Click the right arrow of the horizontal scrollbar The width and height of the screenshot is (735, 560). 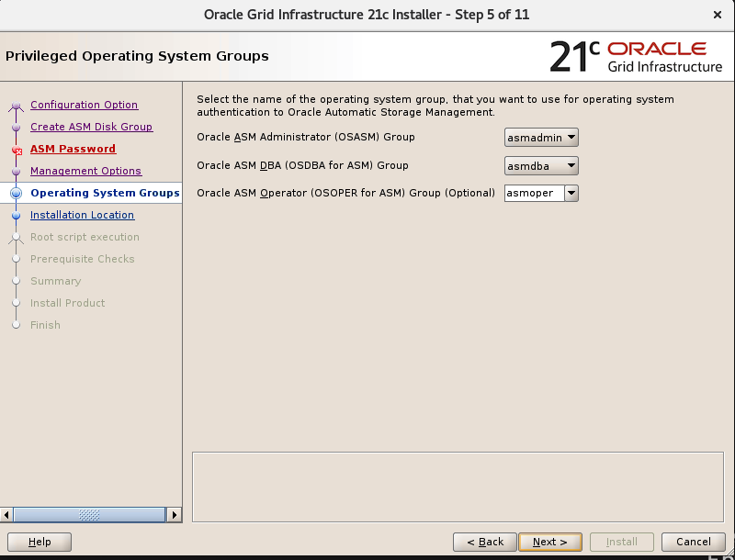(x=175, y=515)
